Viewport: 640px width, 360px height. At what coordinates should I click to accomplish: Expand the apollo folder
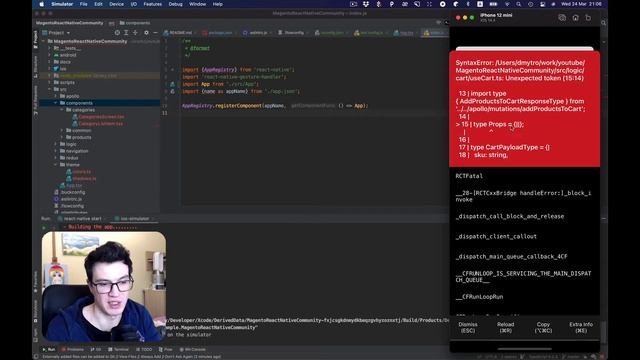[x=56, y=96]
